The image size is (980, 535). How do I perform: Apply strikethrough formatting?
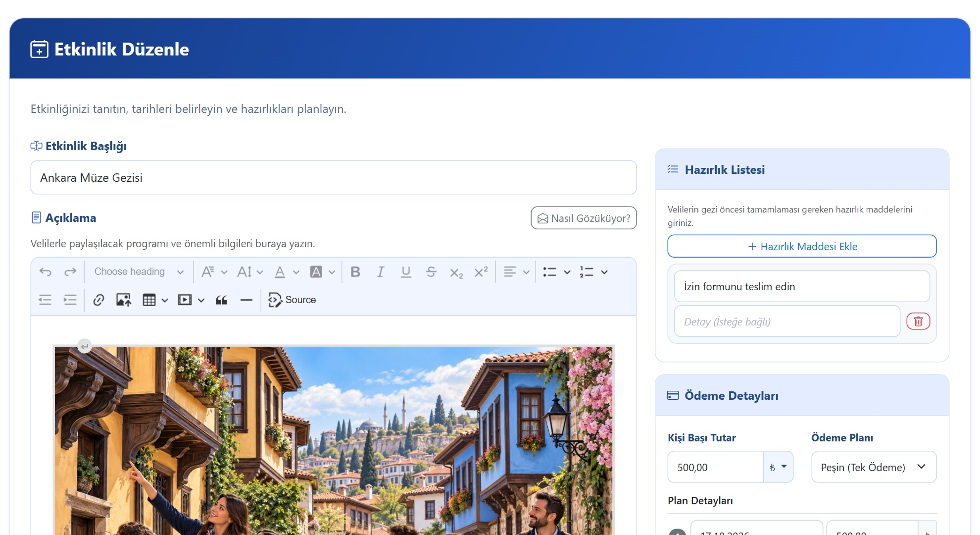coord(431,272)
